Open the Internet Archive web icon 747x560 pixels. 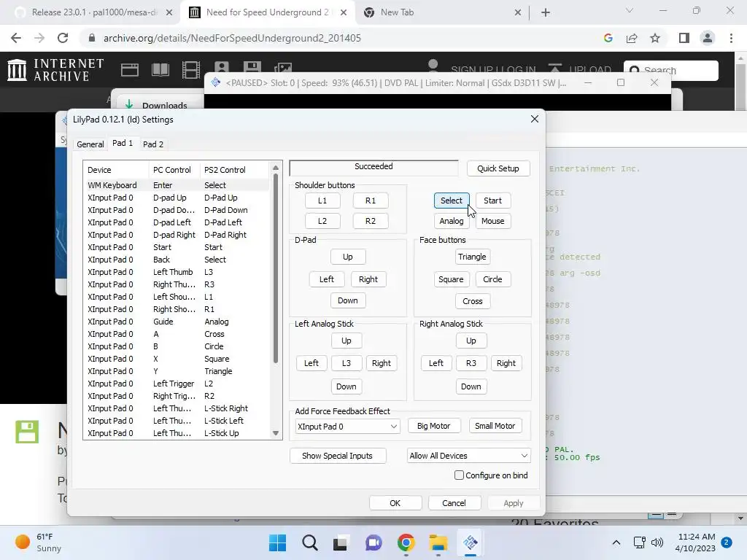(x=130, y=70)
